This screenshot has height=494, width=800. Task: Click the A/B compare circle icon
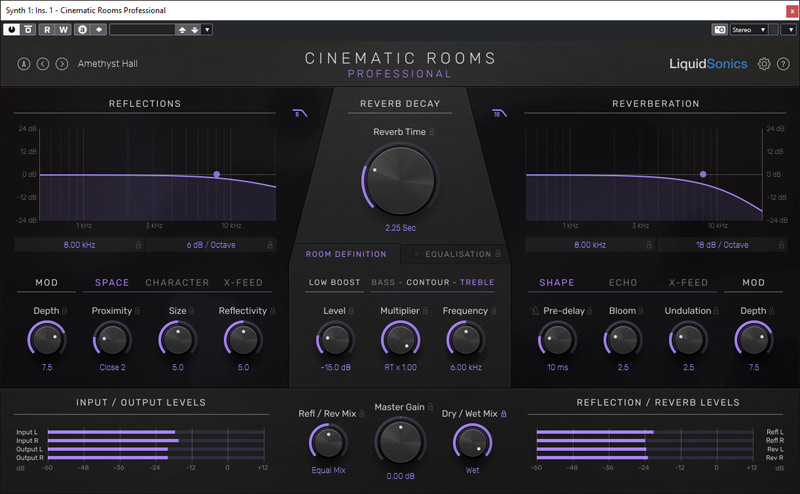[x=23, y=64]
